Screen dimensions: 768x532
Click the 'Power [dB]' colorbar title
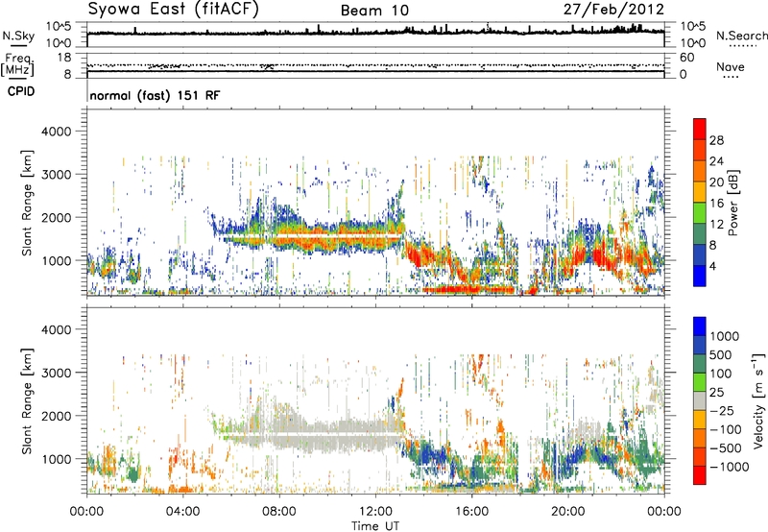tap(732, 203)
